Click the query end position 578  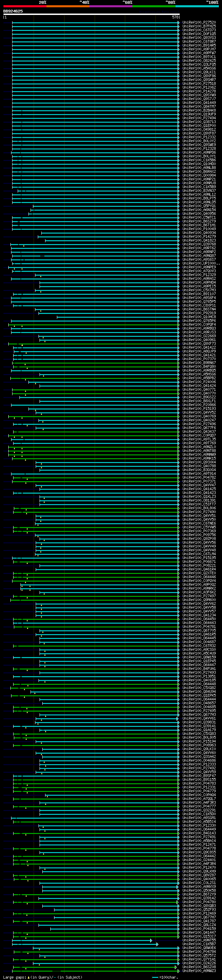175,17
